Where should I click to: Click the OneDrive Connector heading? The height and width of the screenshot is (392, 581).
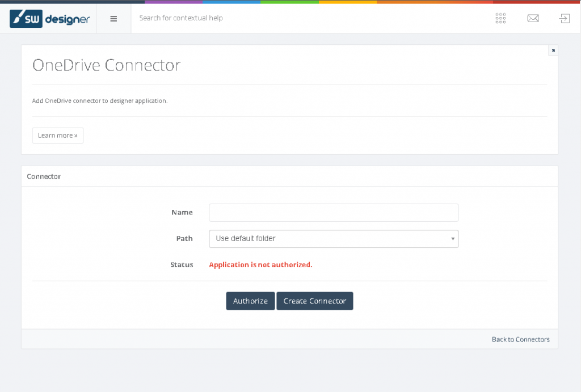pos(106,65)
